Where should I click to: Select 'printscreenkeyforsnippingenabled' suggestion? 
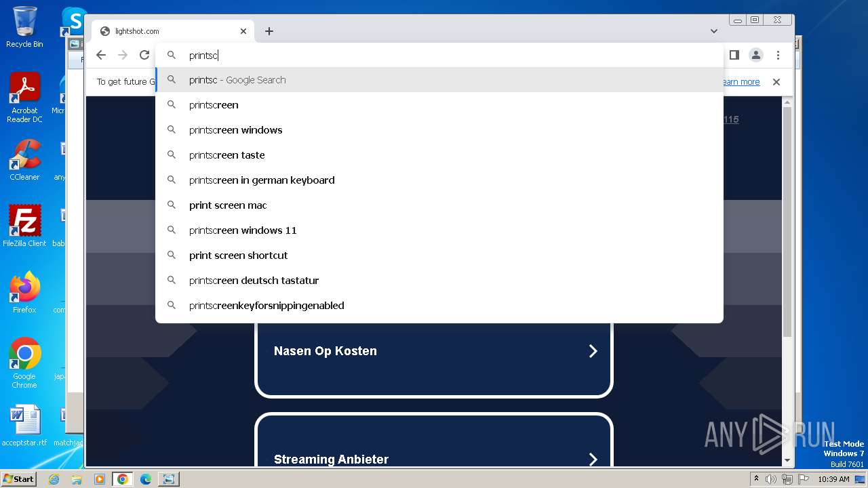click(x=439, y=306)
